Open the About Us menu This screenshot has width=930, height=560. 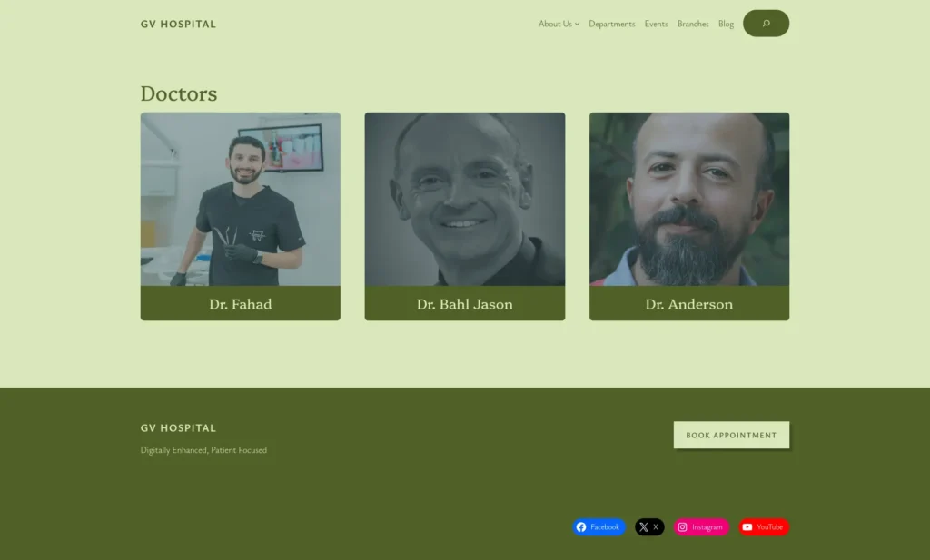(x=555, y=24)
